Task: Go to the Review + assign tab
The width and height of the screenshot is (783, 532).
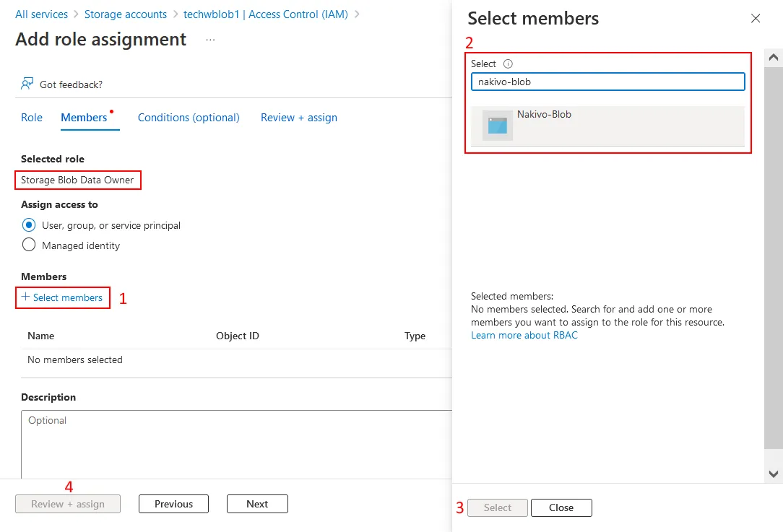Action: [x=298, y=118]
